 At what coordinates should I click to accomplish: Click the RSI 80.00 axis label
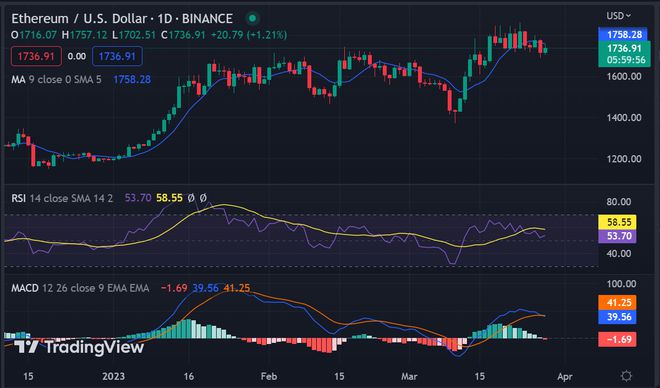[x=619, y=202]
